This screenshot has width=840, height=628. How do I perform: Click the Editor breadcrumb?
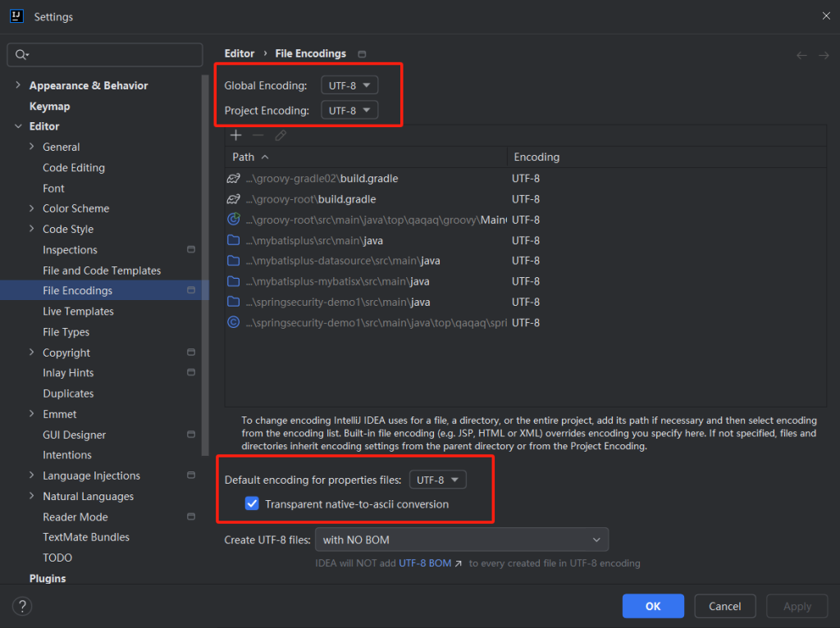point(240,53)
